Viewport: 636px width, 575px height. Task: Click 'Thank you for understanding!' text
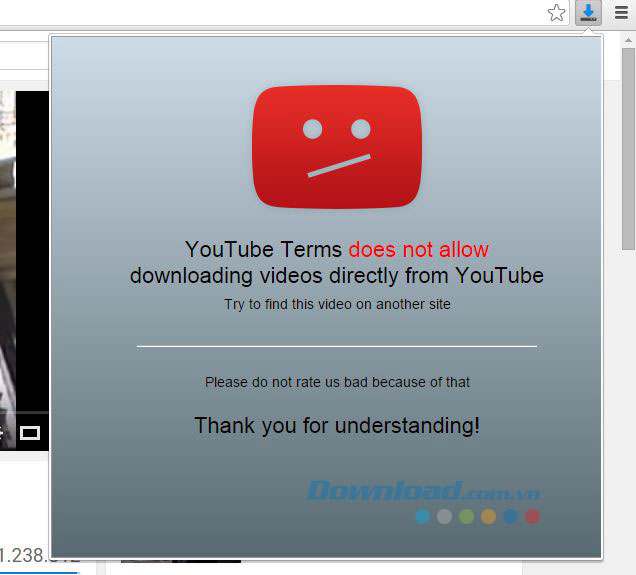coord(337,426)
